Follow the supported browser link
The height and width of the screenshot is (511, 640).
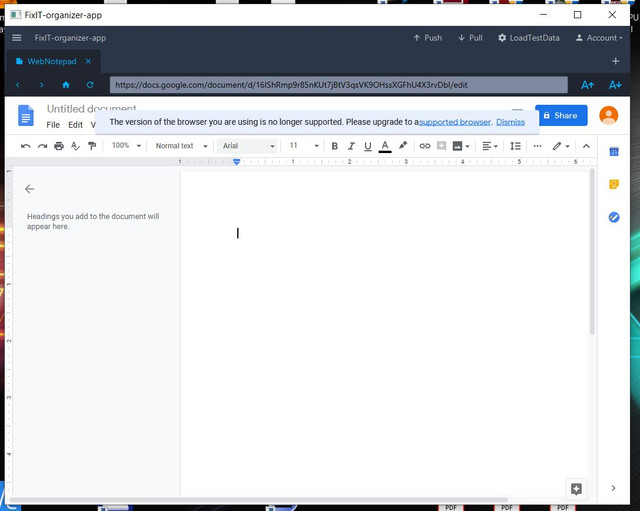pyautogui.click(x=455, y=122)
